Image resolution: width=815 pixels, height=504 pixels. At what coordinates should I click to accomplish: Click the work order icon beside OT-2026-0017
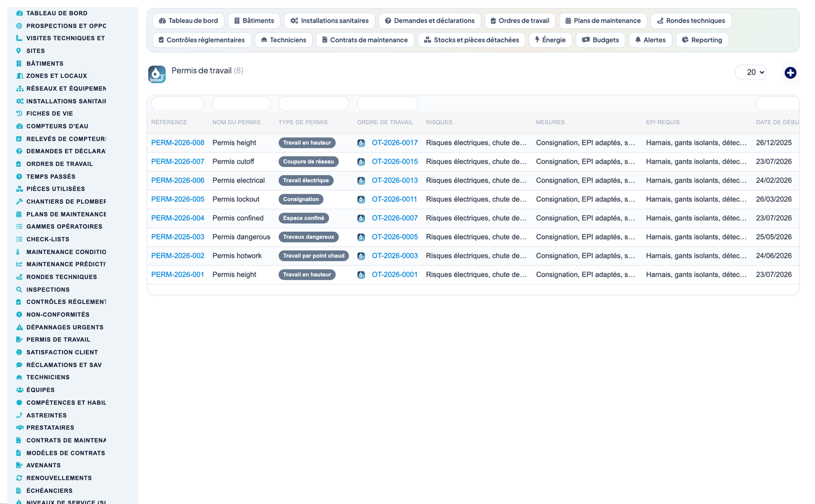pyautogui.click(x=361, y=143)
